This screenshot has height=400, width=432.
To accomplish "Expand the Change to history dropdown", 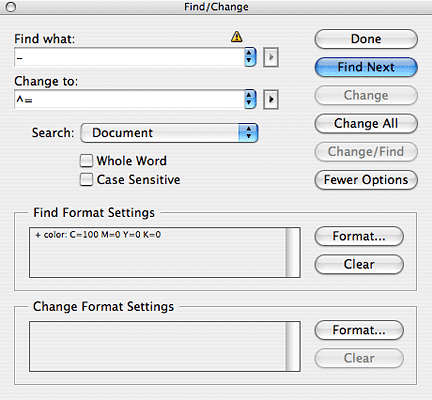I will tap(250, 99).
